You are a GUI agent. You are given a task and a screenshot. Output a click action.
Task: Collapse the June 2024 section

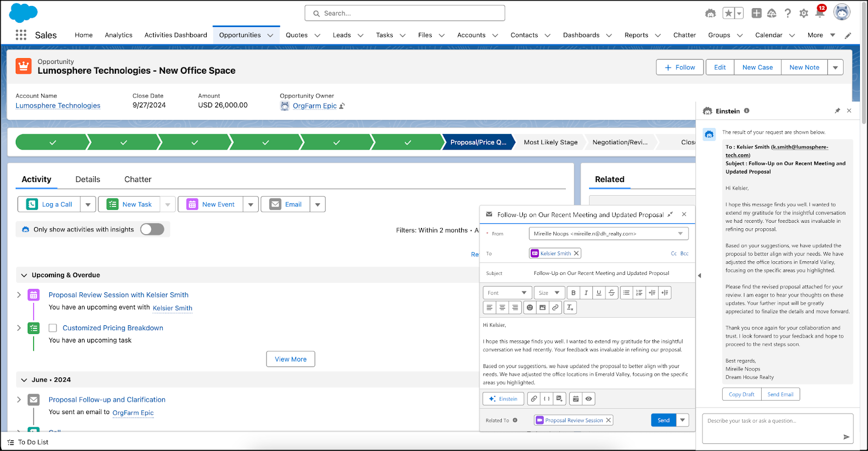tap(24, 380)
